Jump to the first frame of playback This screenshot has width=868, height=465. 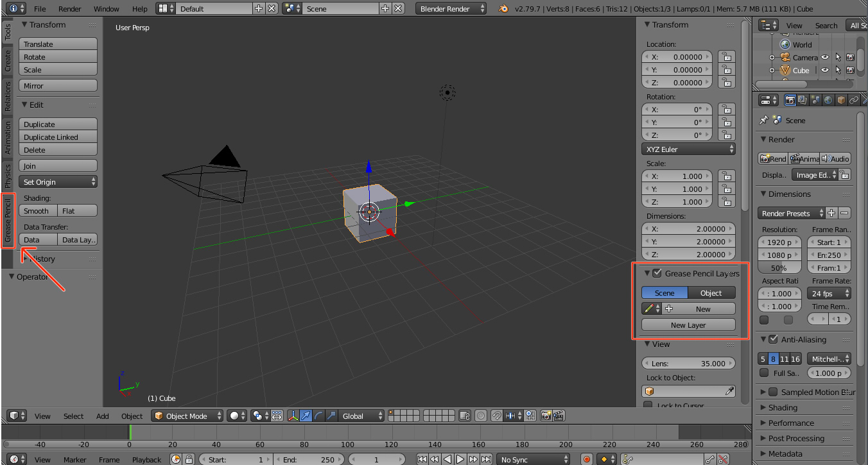coord(422,459)
